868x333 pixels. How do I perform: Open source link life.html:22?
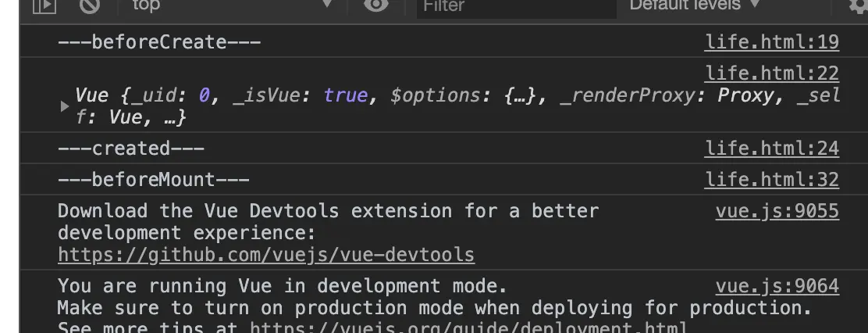pyautogui.click(x=772, y=73)
